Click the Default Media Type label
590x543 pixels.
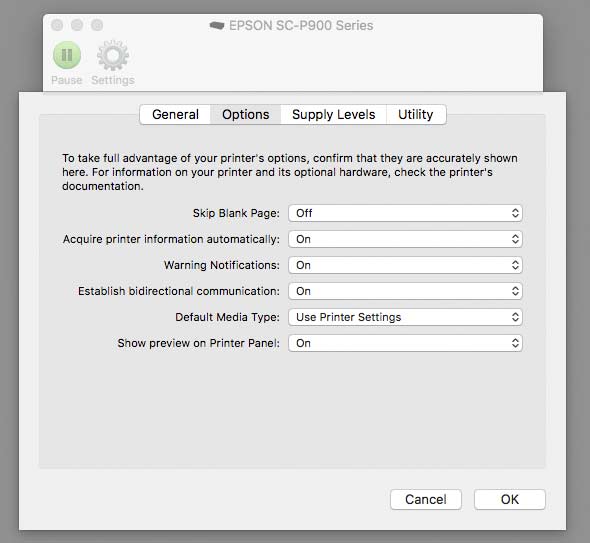tap(227, 317)
